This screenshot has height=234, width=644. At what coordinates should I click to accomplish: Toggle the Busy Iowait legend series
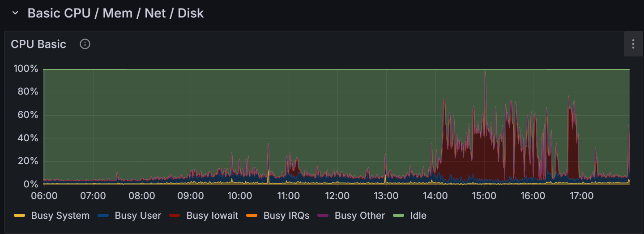[x=212, y=216]
